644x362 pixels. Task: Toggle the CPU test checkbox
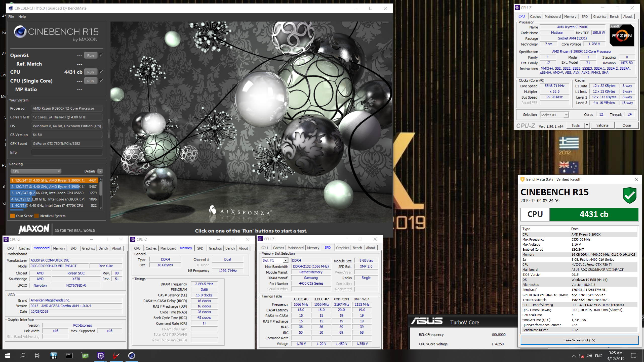(x=101, y=72)
